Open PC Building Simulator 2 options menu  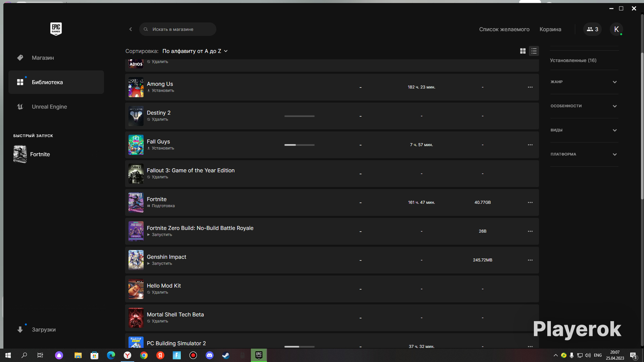click(x=530, y=346)
